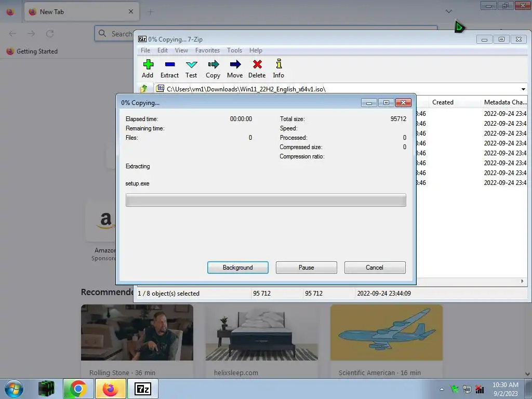Open the green cube app in taskbar
The width and height of the screenshot is (532, 399).
(46, 389)
